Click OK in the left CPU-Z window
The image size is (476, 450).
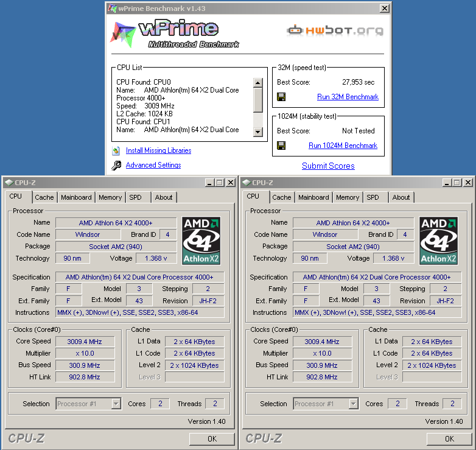coord(212,439)
